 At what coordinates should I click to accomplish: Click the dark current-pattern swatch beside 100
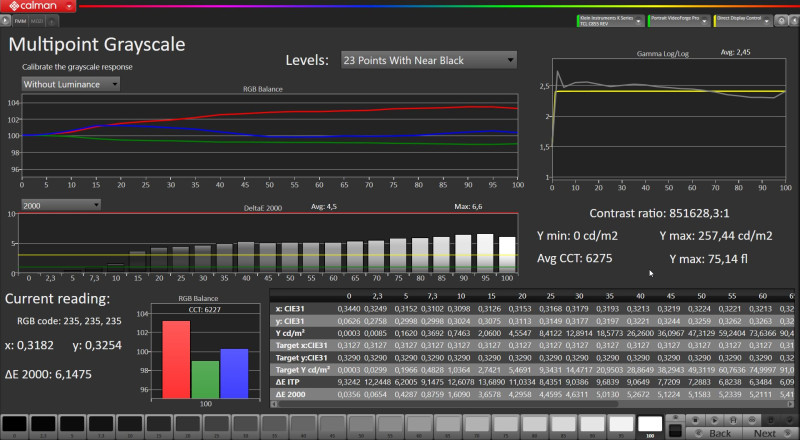pos(675,431)
